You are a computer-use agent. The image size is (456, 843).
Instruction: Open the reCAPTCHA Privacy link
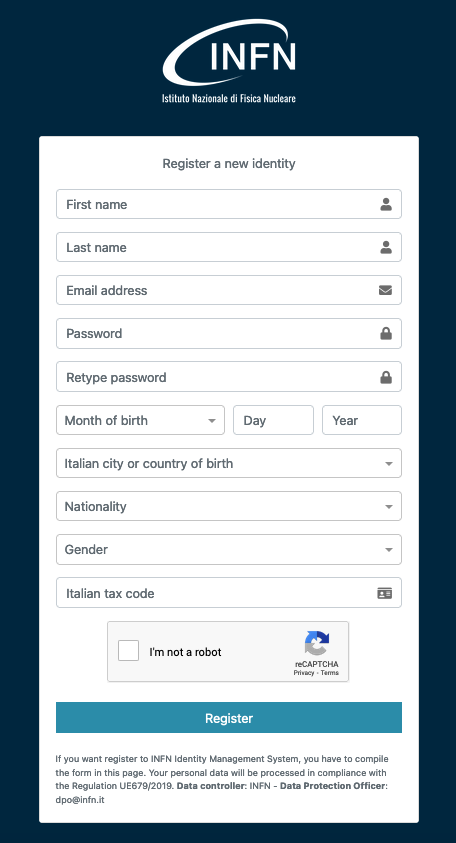click(304, 673)
